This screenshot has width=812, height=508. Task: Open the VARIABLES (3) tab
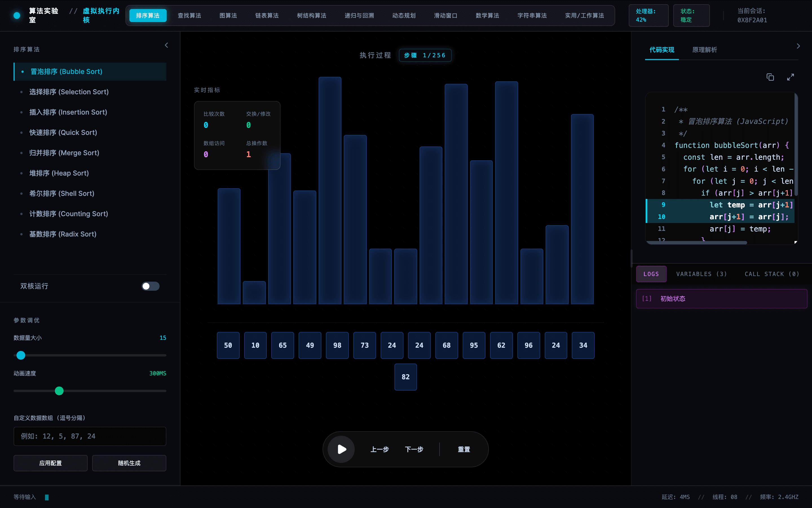point(701,274)
